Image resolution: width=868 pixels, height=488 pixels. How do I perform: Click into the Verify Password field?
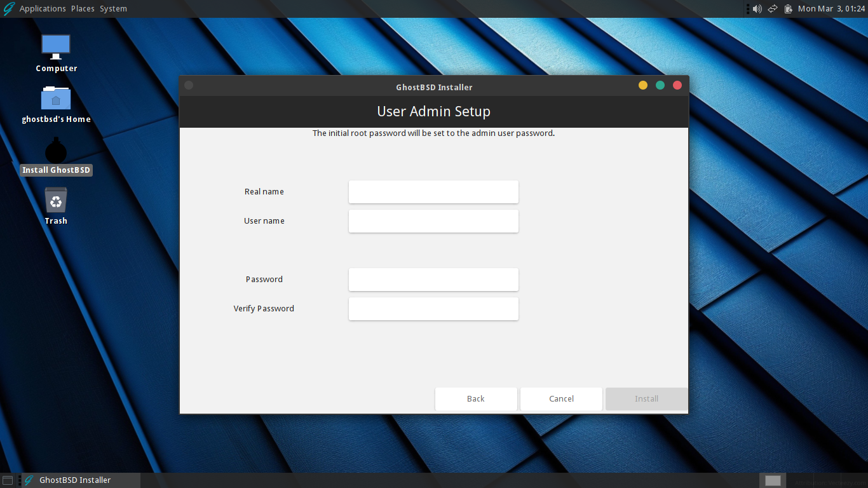pyautogui.click(x=433, y=309)
